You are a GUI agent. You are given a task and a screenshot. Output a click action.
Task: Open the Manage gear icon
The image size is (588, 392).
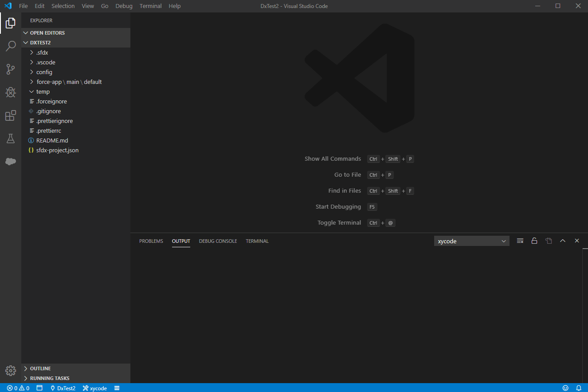[11, 371]
